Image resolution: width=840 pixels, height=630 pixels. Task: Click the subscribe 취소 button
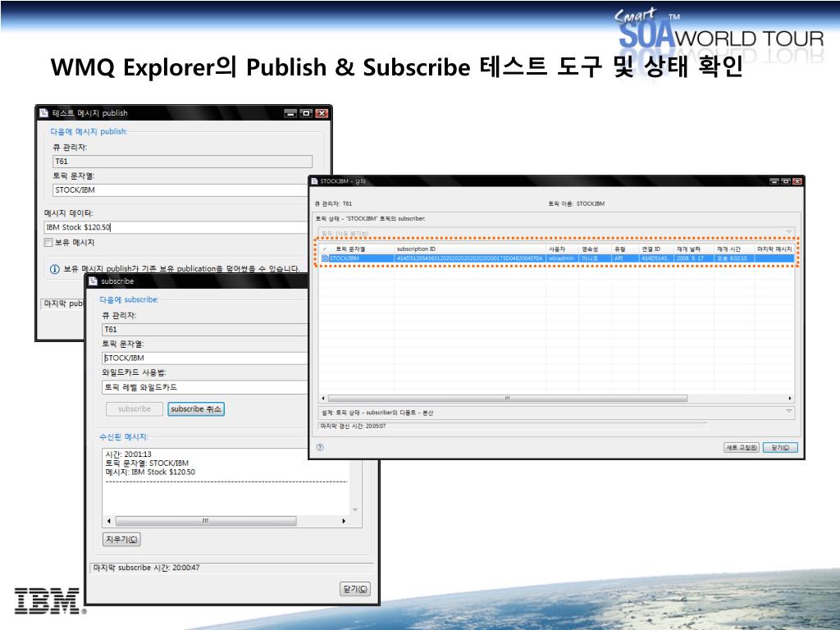(x=196, y=409)
